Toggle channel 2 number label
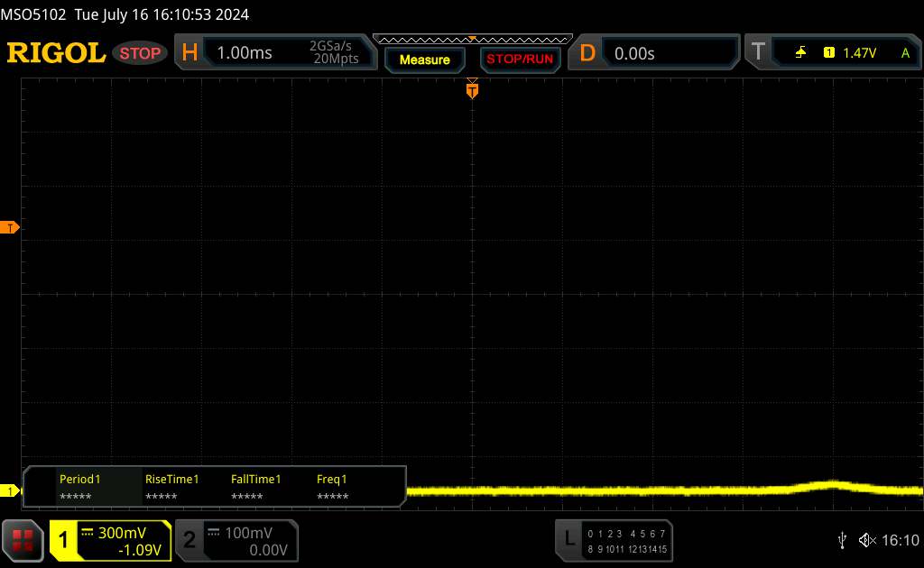Image resolution: width=924 pixels, height=568 pixels. 189,540
